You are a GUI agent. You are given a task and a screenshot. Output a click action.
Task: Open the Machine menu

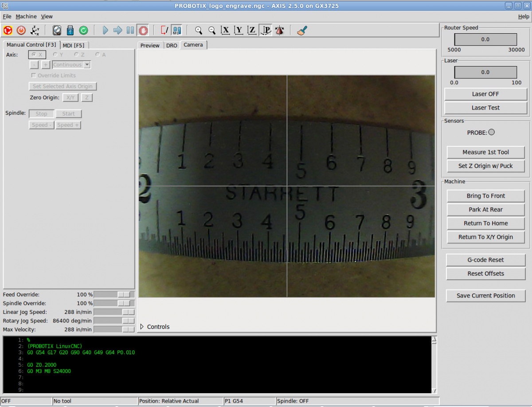(x=26, y=16)
